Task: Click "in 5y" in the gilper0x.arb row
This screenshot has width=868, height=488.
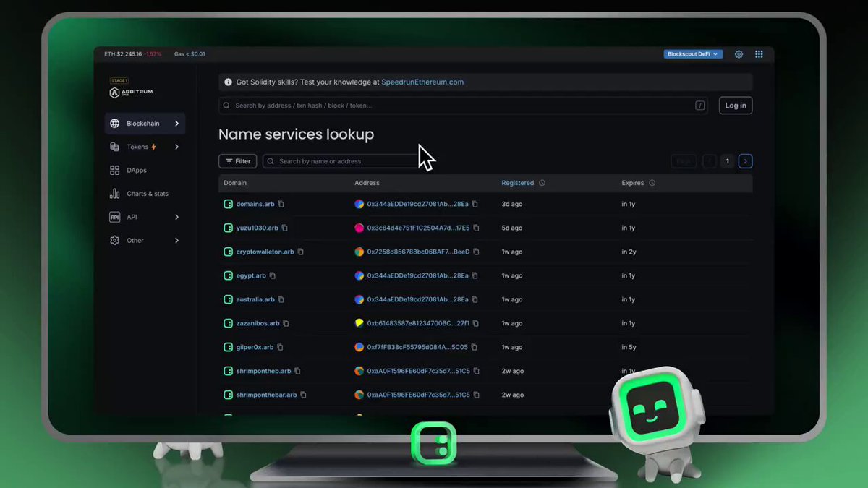Action: (x=629, y=347)
